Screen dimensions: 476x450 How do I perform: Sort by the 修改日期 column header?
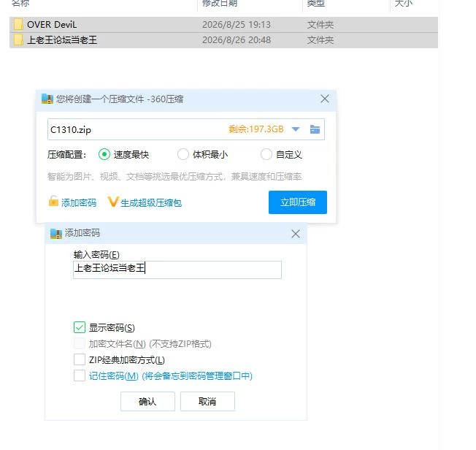(x=220, y=4)
